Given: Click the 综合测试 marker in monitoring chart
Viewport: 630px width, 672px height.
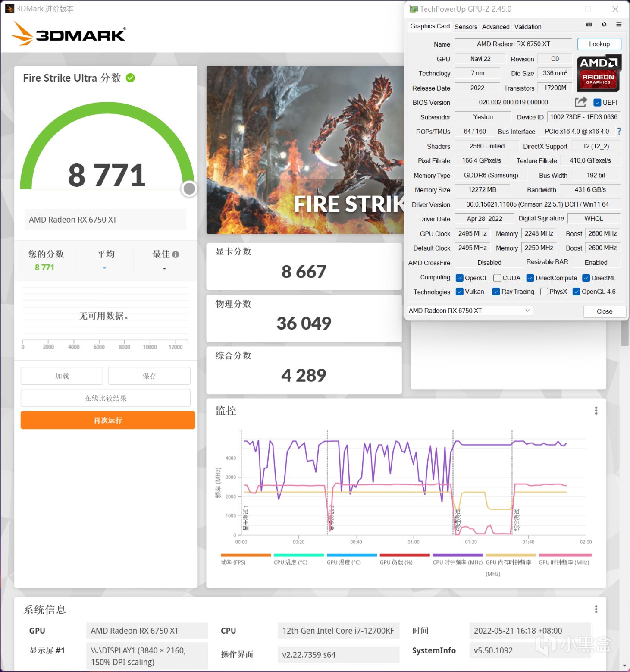Looking at the screenshot, I should 517,520.
